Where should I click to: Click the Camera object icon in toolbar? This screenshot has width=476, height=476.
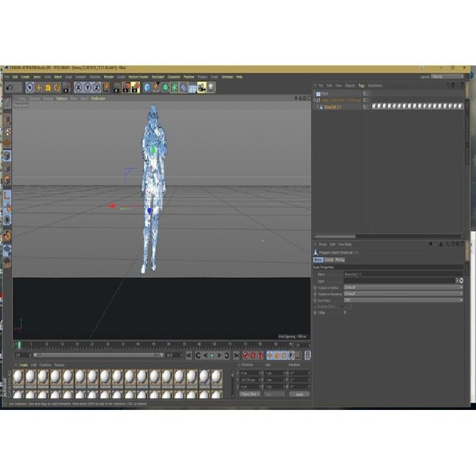point(202,87)
